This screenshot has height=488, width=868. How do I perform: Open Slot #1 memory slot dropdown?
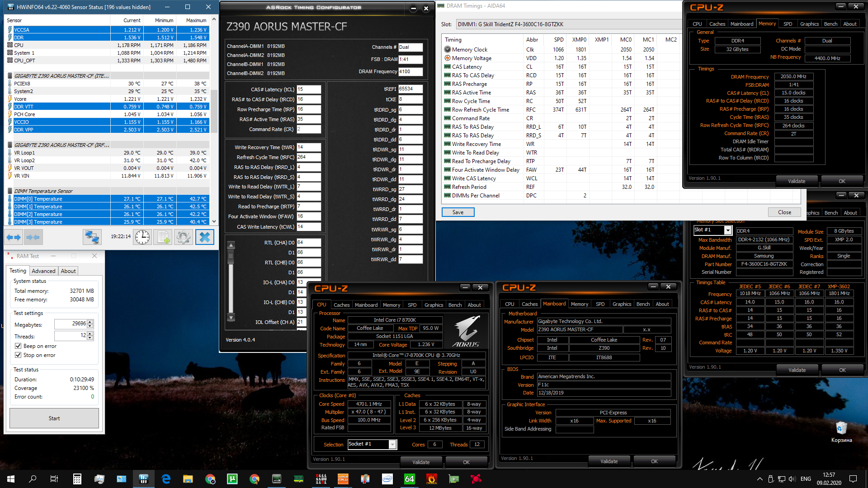727,230
